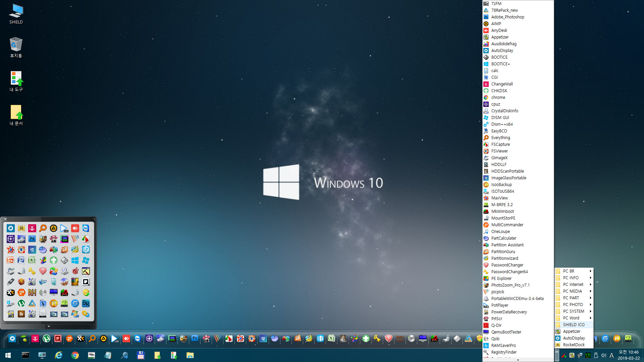Select Partition Assistant in the program list
Image resolution: width=644 pixels, height=362 pixels.
point(518,245)
